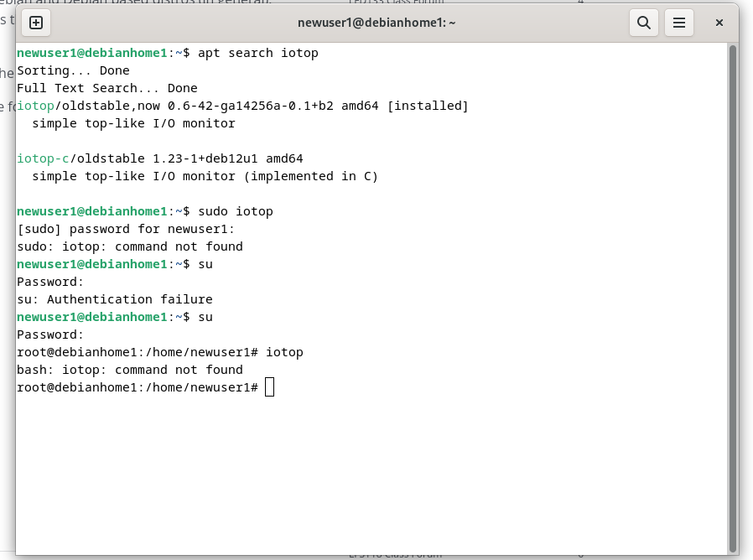Click the 'Full Text Search... Done' line
The width and height of the screenshot is (753, 560).
tap(107, 88)
